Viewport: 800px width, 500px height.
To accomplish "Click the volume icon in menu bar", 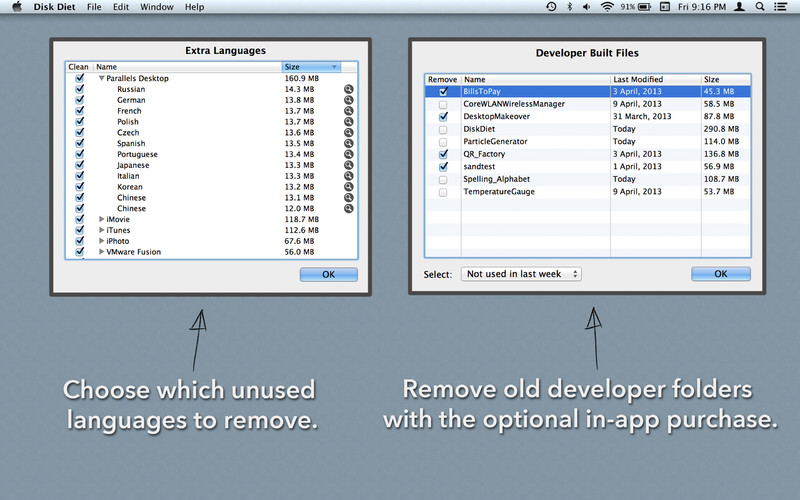I will click(587, 7).
